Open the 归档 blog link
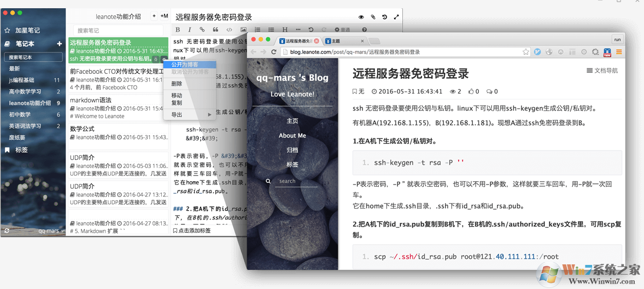 coord(292,150)
